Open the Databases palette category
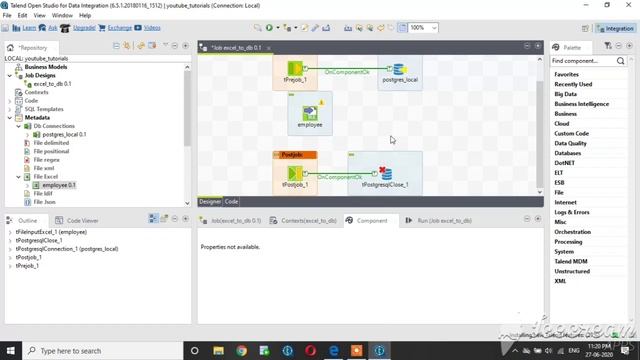640x360 pixels. click(567, 153)
